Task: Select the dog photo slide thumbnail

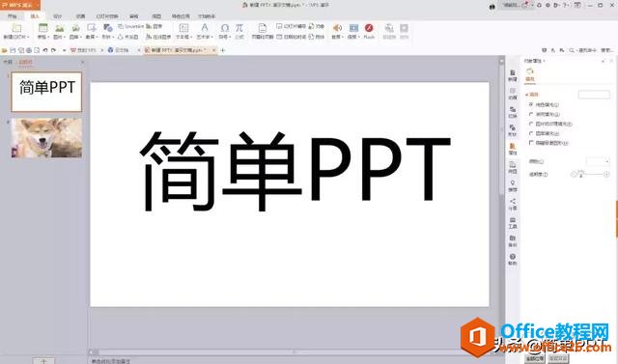Action: tap(46, 137)
